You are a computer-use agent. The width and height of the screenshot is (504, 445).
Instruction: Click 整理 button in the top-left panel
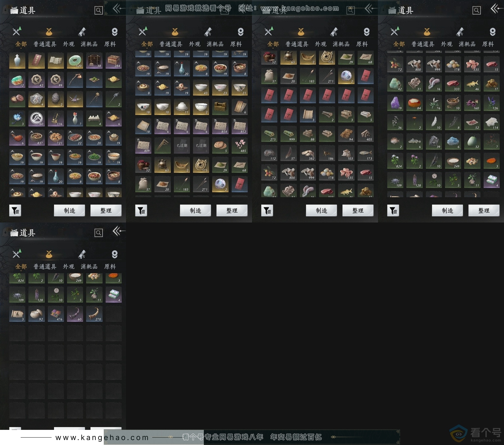click(106, 210)
